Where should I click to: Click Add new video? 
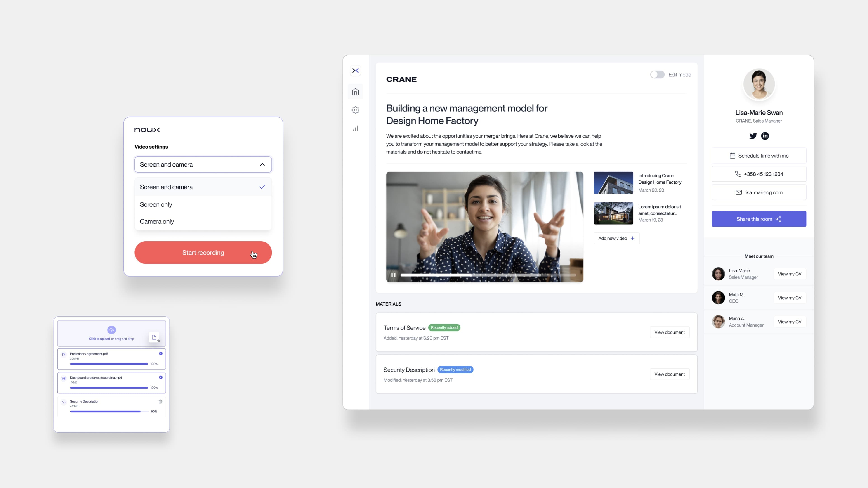[616, 238]
